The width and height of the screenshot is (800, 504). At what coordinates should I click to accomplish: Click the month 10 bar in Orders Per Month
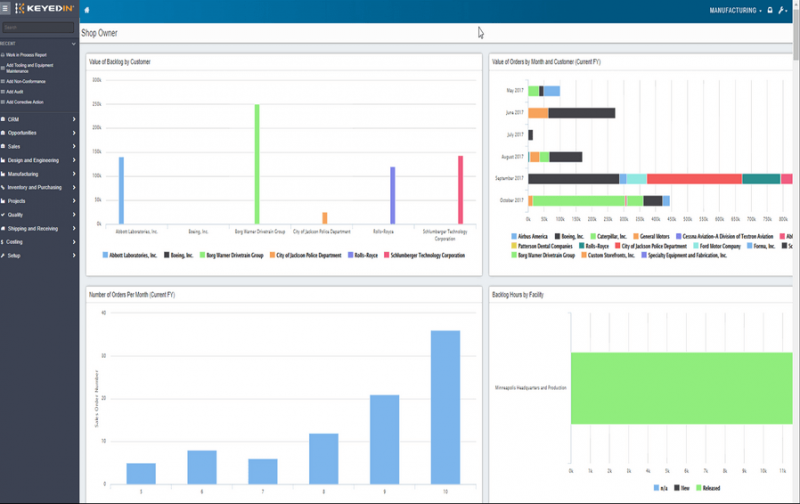click(445, 407)
